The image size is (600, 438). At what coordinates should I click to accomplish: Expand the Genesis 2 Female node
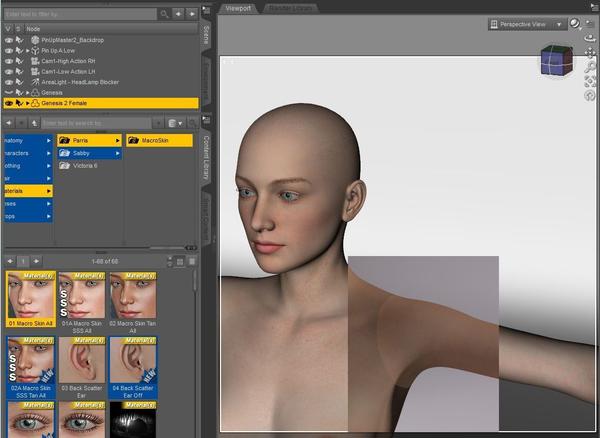(28, 103)
